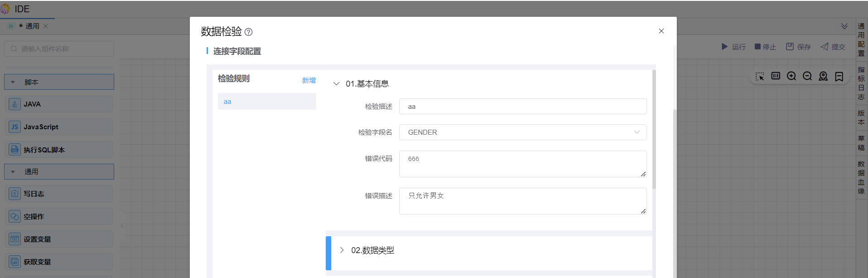Click the 执行SQL脚本 component icon

tap(14, 150)
